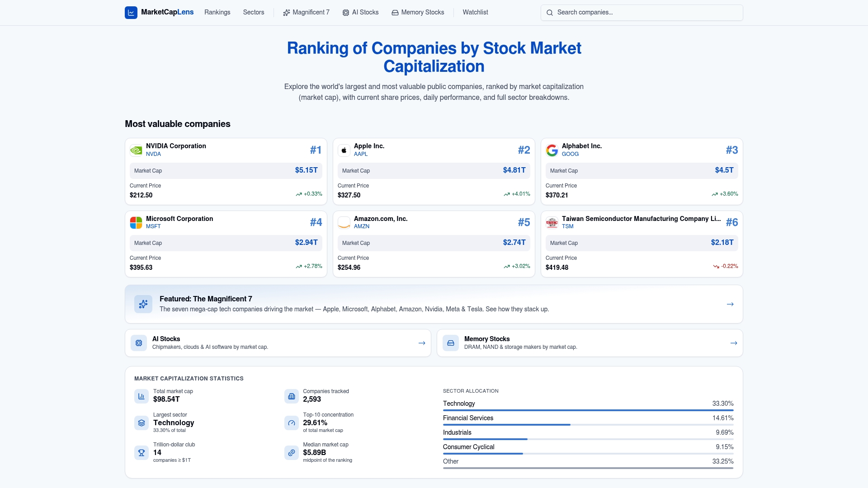The image size is (868, 488).
Task: Click the Industrials sector allocation bar
Action: pyautogui.click(x=588, y=439)
